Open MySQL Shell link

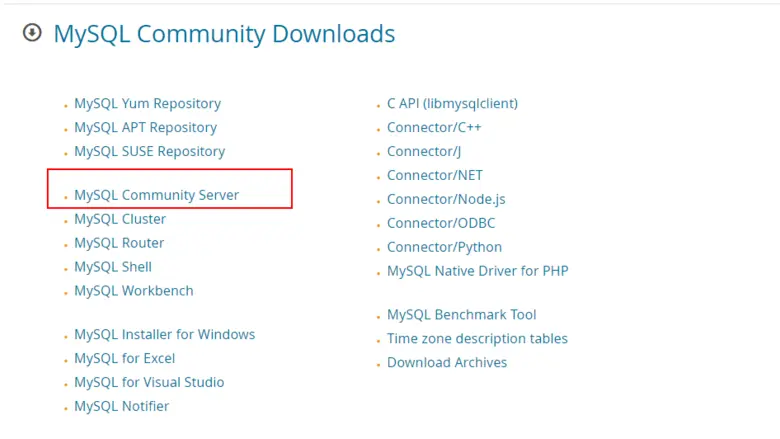(113, 266)
